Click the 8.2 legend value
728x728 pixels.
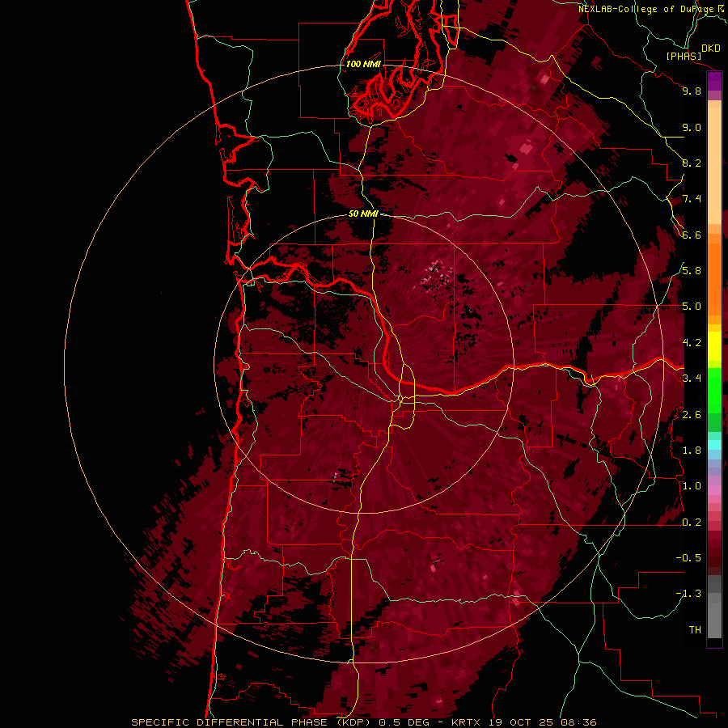(x=692, y=163)
